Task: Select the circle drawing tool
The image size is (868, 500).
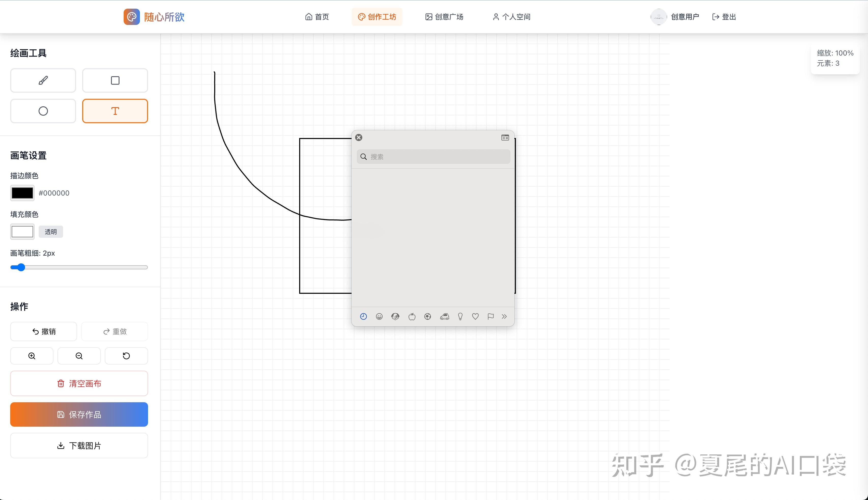Action: click(x=43, y=111)
